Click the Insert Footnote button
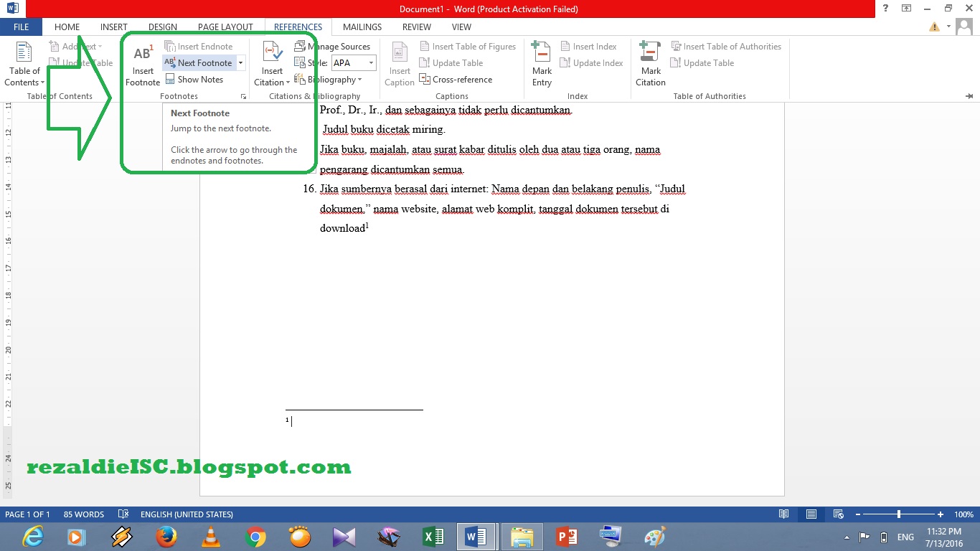This screenshot has width=980, height=551. click(143, 65)
